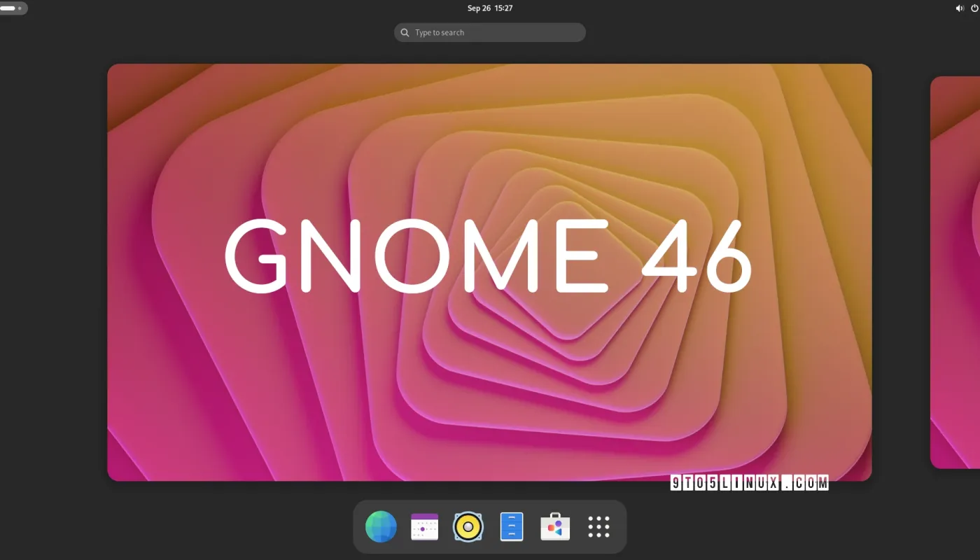Screen dimensions: 980x560
Task: Launch the Calendar app from the dash
Action: tap(423, 526)
